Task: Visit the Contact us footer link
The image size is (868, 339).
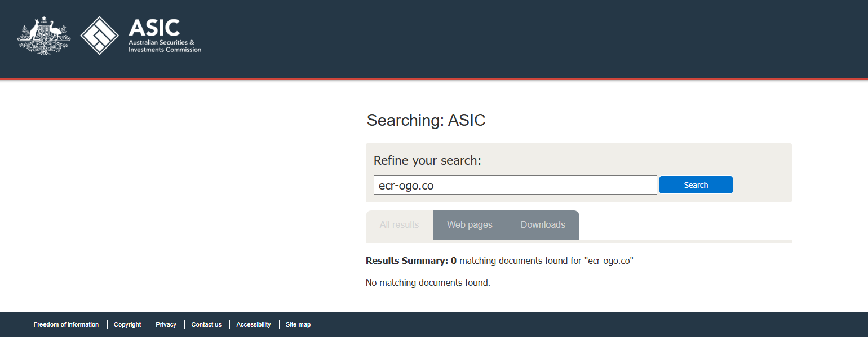Action: (206, 324)
